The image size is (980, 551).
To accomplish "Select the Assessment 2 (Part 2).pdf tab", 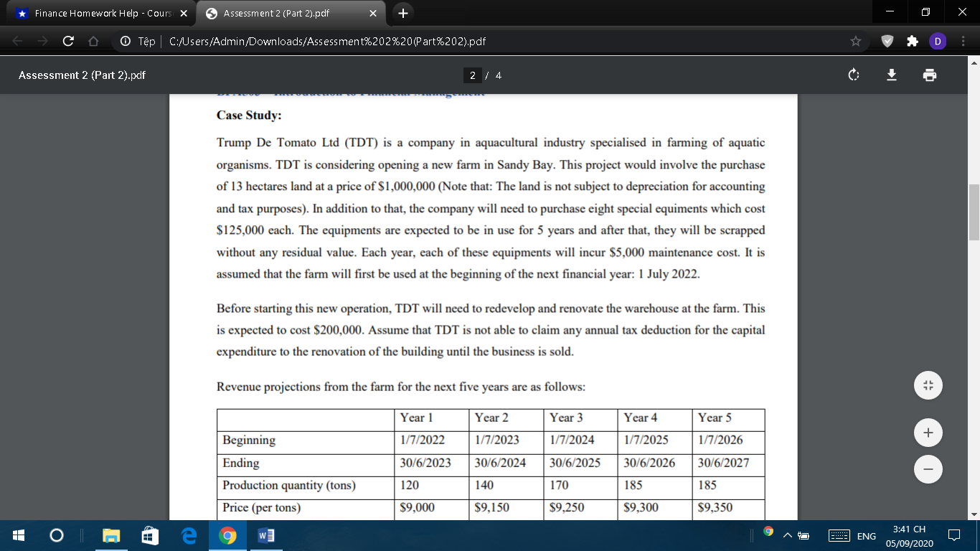I will [x=283, y=12].
